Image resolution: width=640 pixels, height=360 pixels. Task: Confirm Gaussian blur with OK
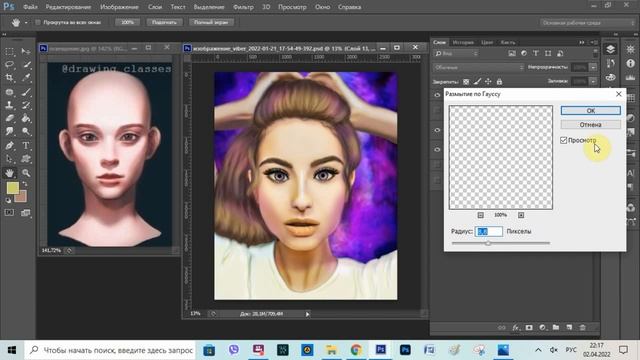pos(591,111)
